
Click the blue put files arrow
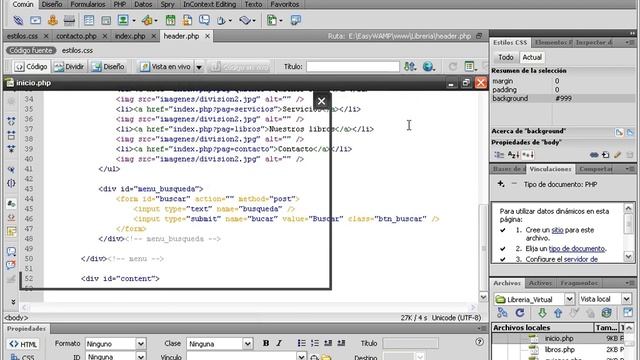[558, 313]
